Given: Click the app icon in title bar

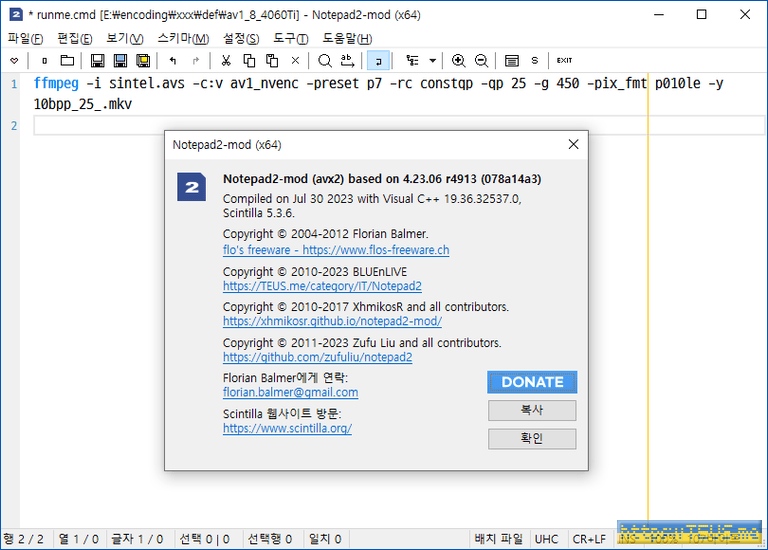Looking at the screenshot, I should (x=16, y=14).
